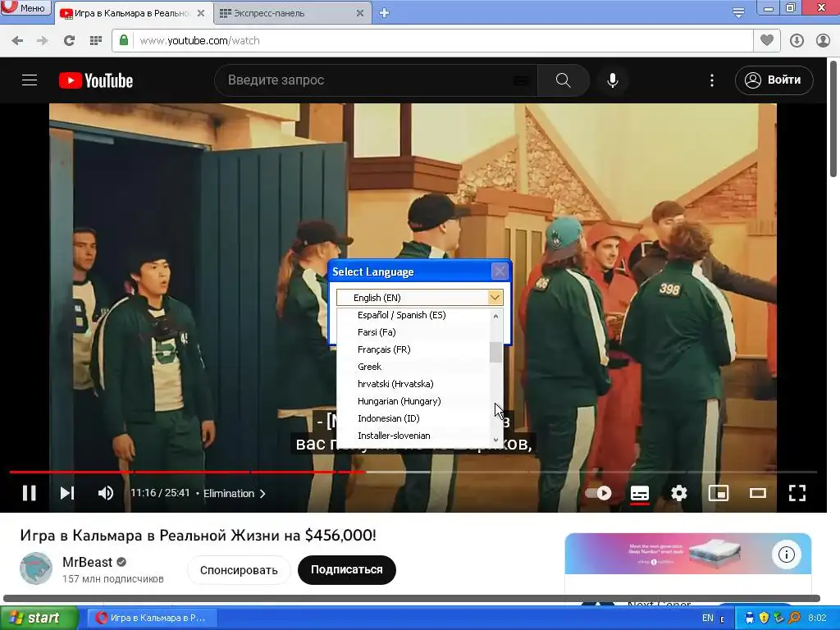Viewport: 840px width, 630px height.
Task: Expand the Elimination chapter chevron
Action: (x=262, y=493)
